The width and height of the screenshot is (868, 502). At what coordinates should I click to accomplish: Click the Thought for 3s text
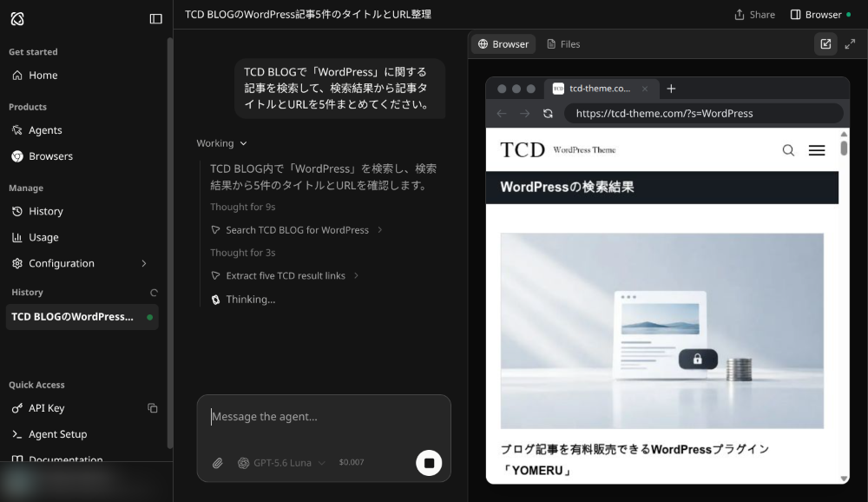tap(242, 253)
